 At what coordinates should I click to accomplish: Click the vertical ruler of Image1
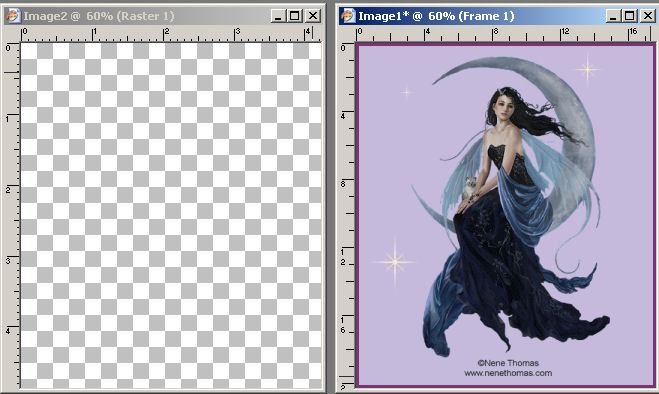tap(347, 215)
